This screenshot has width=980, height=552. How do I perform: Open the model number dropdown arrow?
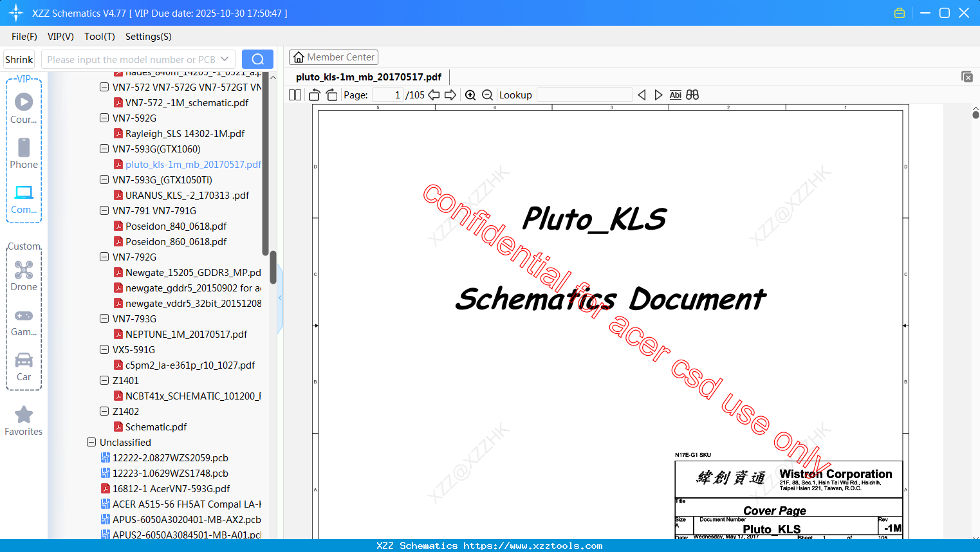click(225, 59)
